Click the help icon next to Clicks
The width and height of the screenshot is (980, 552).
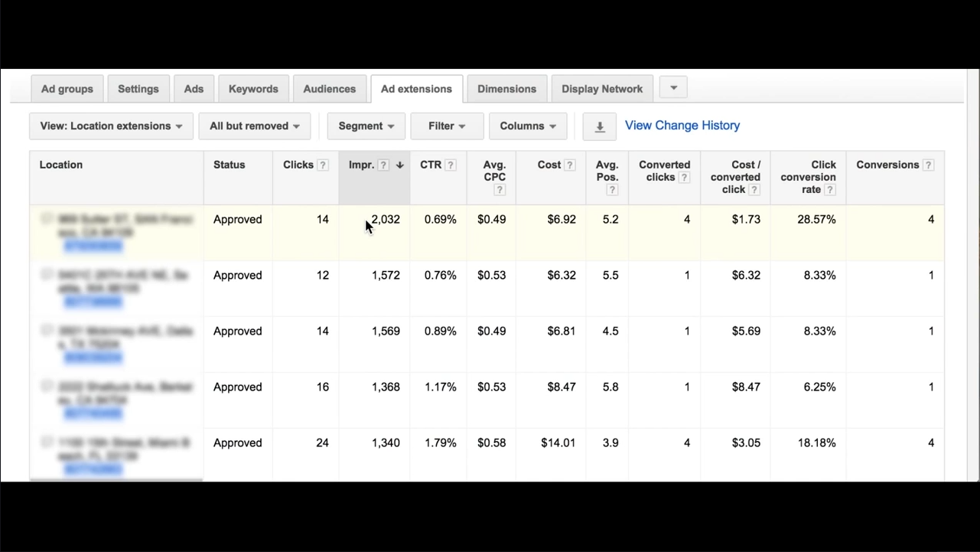click(323, 165)
